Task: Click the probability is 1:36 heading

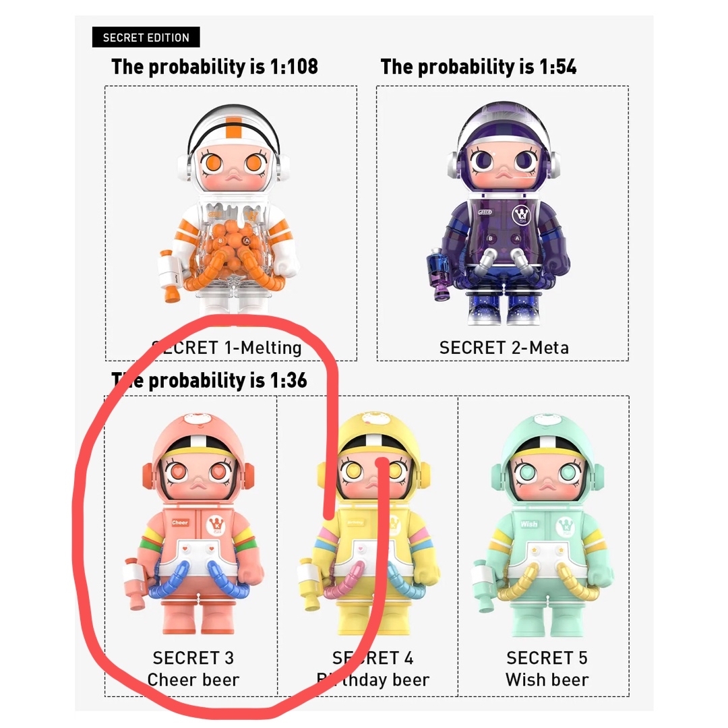Action: pyautogui.click(x=209, y=380)
